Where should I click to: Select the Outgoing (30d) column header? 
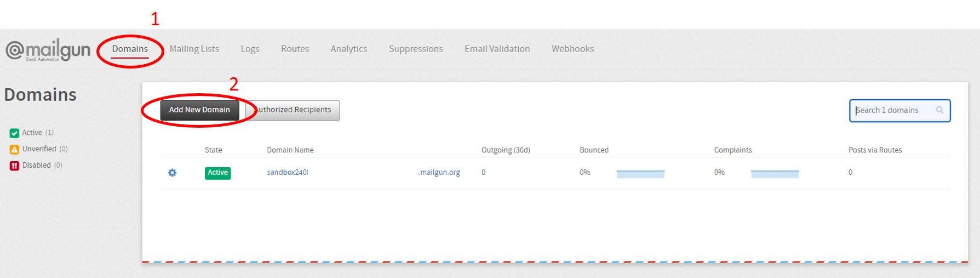coord(506,150)
